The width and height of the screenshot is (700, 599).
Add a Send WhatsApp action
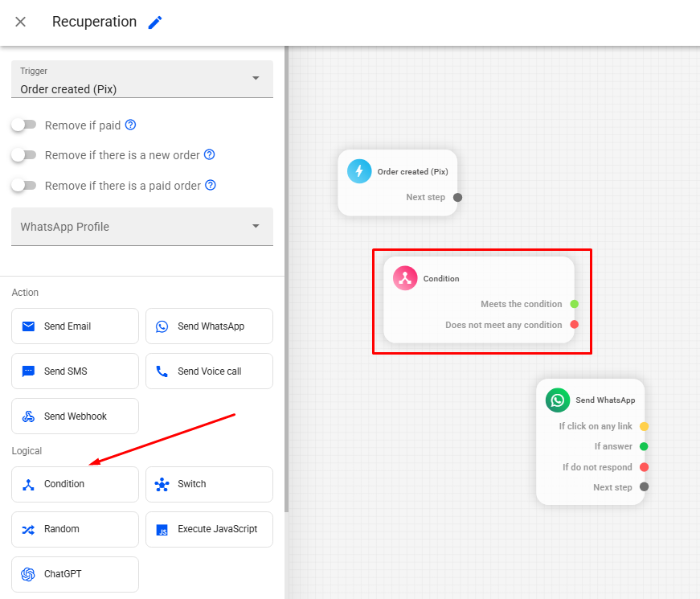tap(209, 326)
